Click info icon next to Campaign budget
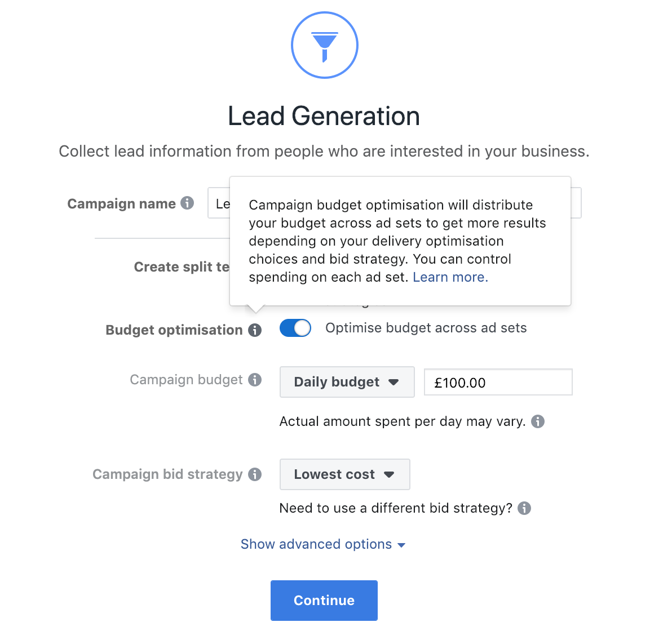Viewport: 672px width, 640px height. 255,380
